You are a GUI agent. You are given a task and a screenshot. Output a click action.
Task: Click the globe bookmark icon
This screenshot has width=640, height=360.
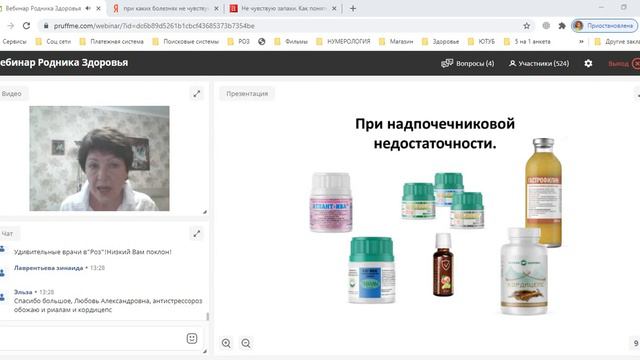click(262, 42)
